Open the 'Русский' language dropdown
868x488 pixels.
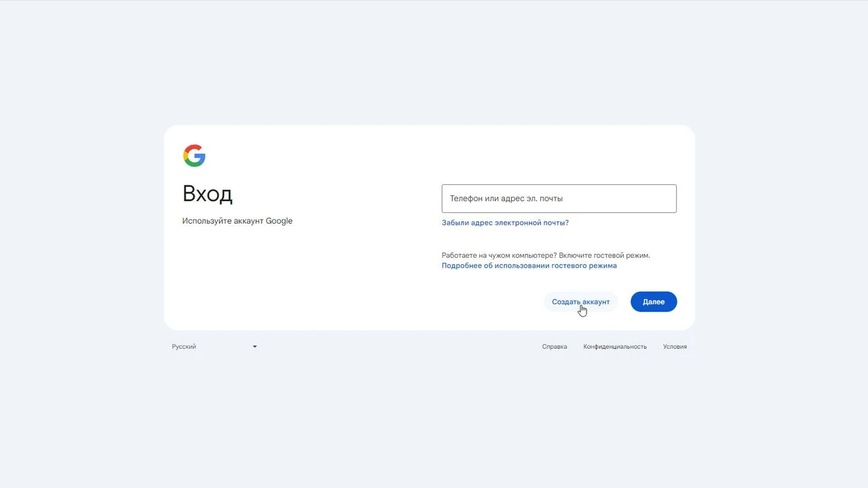coord(215,346)
